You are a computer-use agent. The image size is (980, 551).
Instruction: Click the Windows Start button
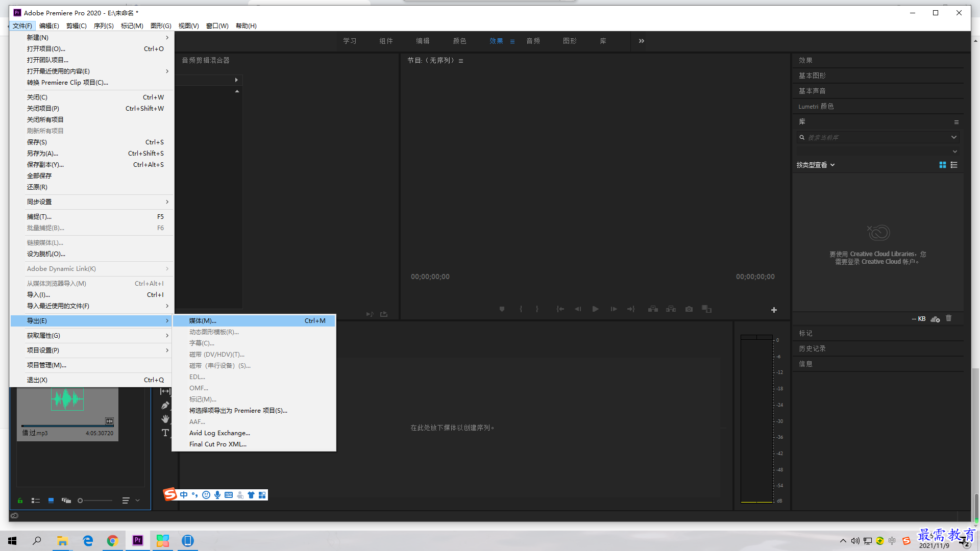click(x=12, y=541)
